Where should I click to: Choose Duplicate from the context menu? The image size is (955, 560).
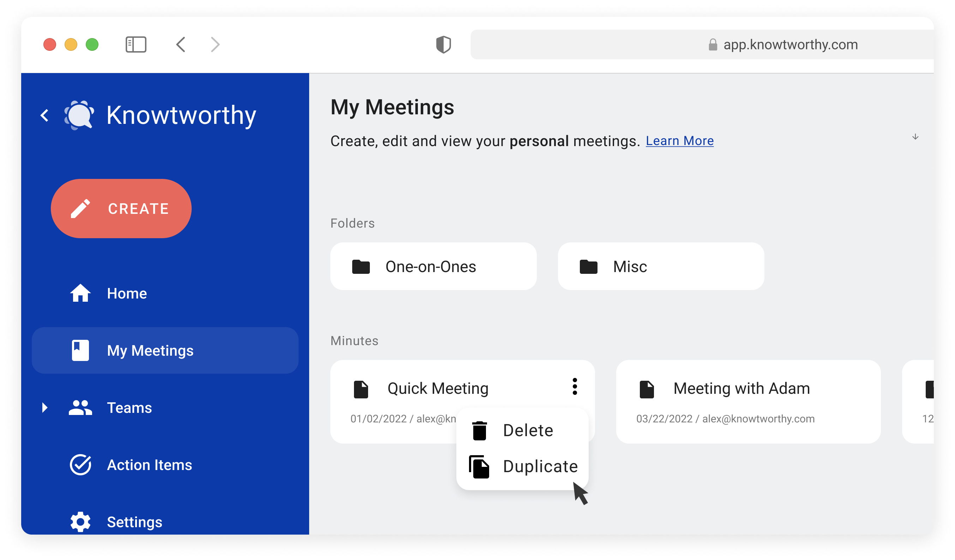[x=522, y=466]
